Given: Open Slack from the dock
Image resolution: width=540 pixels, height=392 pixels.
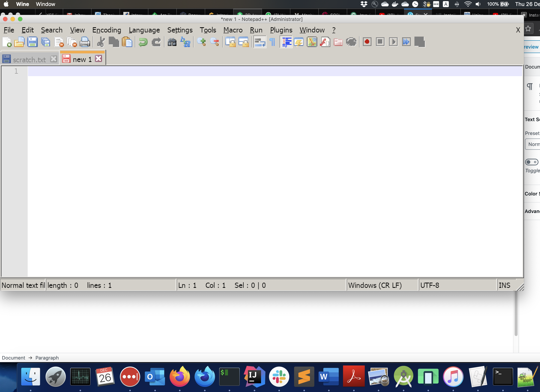Looking at the screenshot, I should (279, 377).
